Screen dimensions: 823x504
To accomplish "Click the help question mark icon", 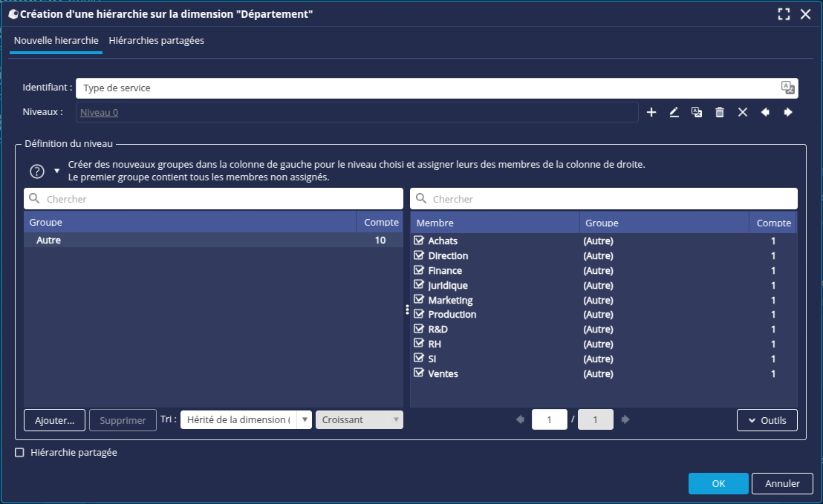I will [37, 171].
